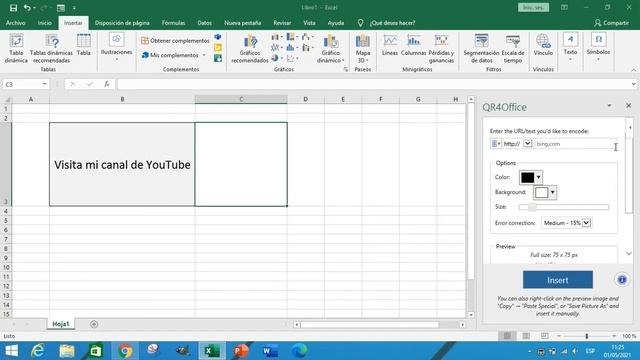Add a new sheet
The image size is (640, 360).
[94, 324]
